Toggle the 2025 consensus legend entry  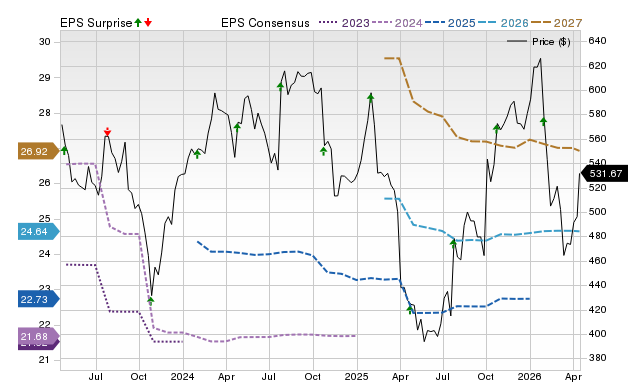click(x=450, y=23)
